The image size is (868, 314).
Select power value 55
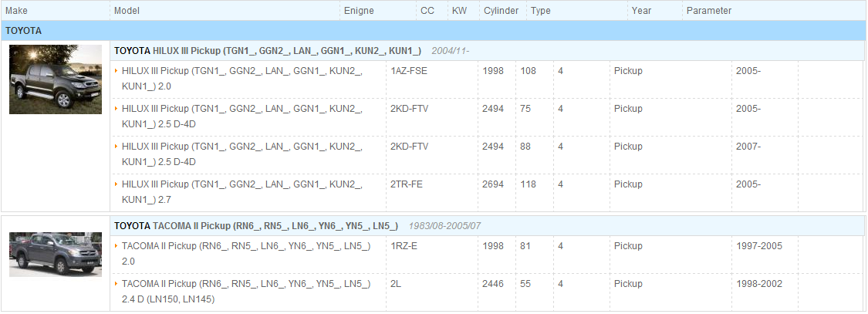pos(525,284)
